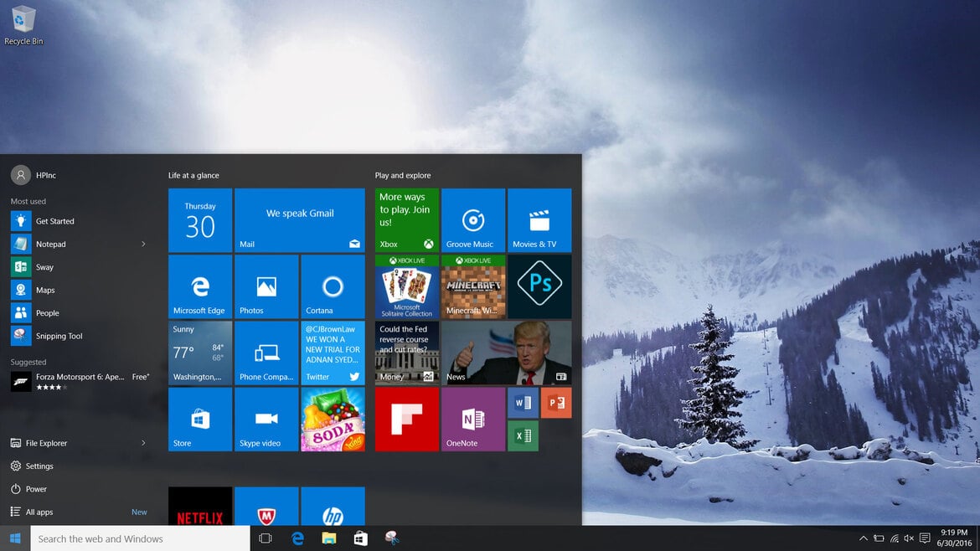
Task: Open the News tile
Action: coord(506,353)
